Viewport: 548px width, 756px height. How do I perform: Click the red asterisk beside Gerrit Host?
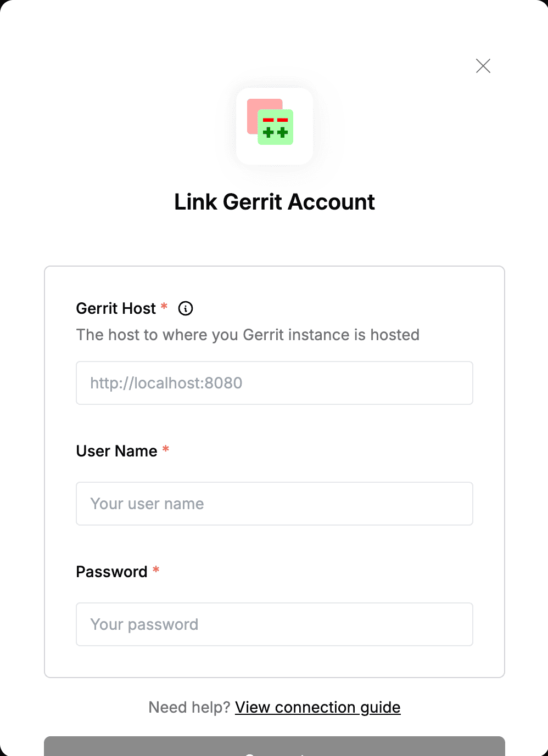click(164, 306)
